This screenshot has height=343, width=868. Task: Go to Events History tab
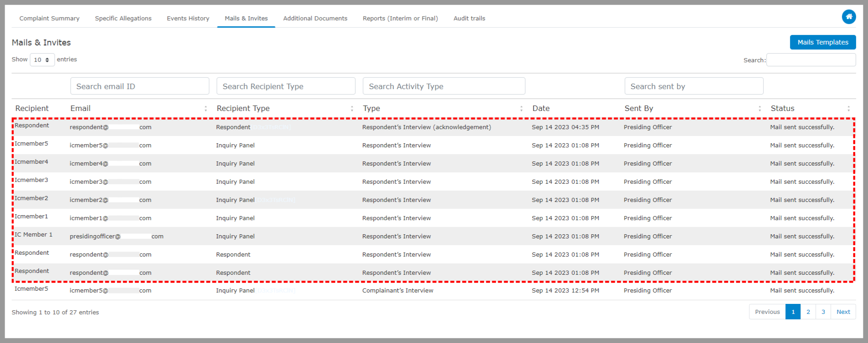click(188, 19)
